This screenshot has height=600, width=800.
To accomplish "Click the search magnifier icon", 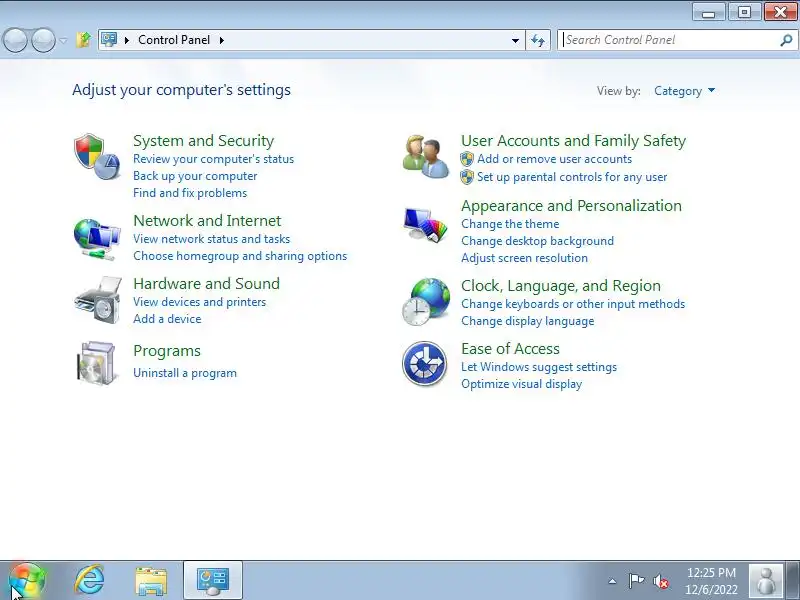I will coord(786,40).
